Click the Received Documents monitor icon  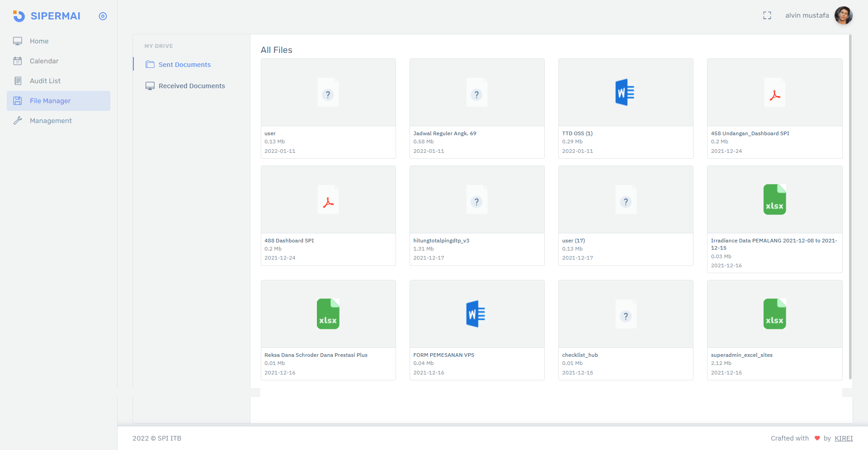(150, 86)
